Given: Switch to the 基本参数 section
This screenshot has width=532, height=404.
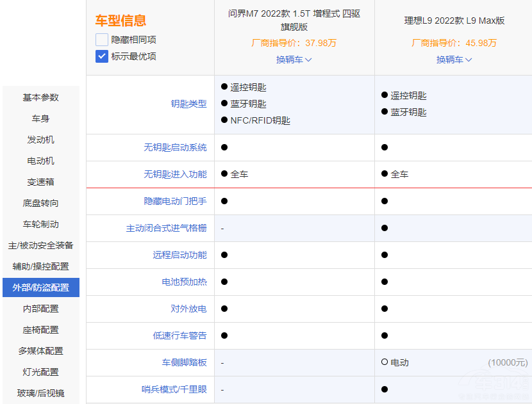Looking at the screenshot, I should 40,97.
